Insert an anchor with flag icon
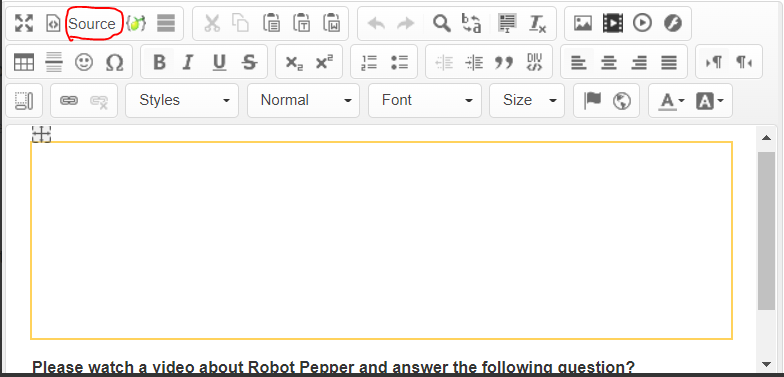Screen dimensions: 784x377 592,101
